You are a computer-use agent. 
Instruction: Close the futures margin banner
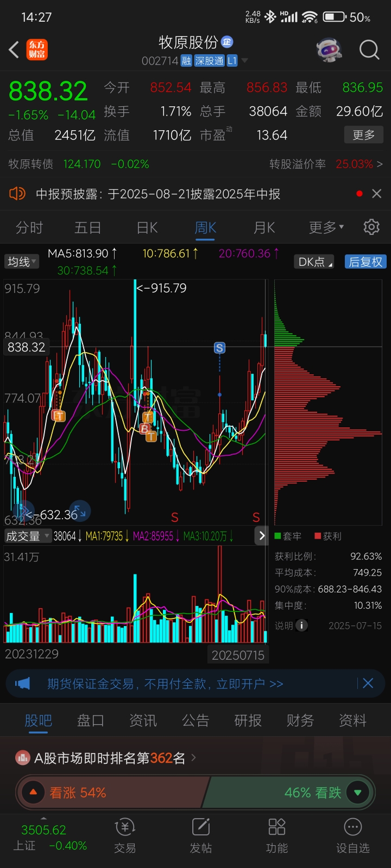[x=368, y=684]
